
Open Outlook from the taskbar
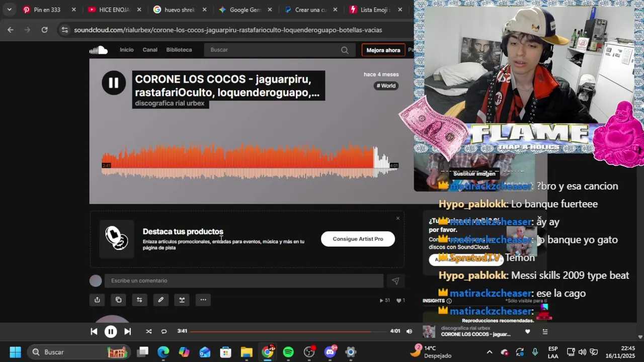(x=205, y=352)
